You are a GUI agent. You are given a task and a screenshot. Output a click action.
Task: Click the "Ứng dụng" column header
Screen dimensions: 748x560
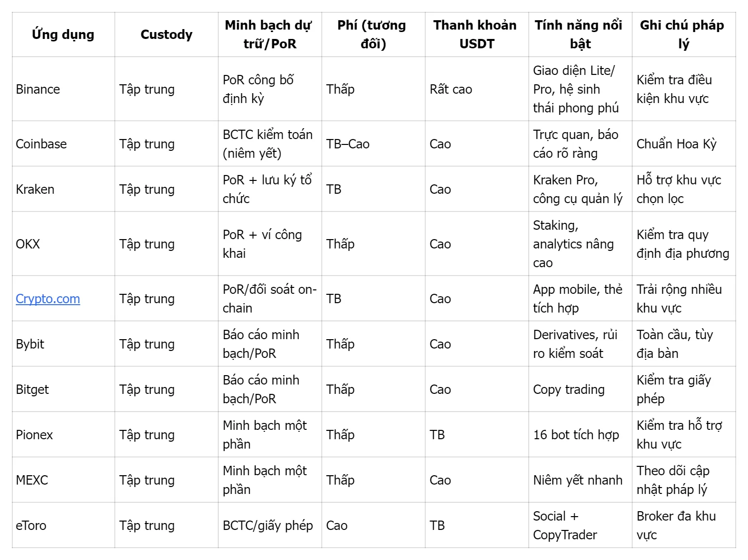63,35
